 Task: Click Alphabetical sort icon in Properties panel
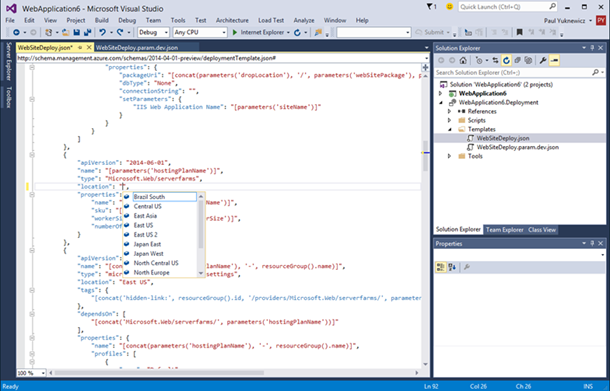pyautogui.click(x=452, y=267)
